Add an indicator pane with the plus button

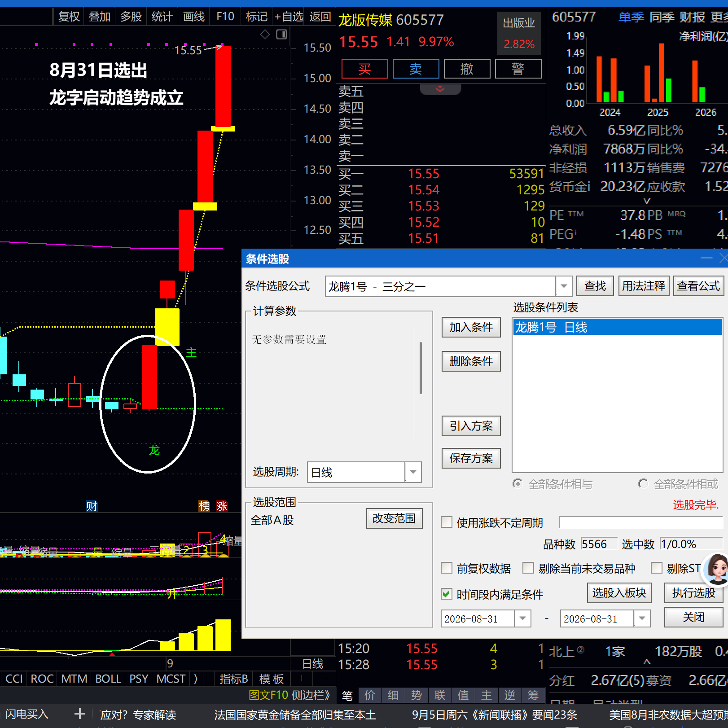302,678
